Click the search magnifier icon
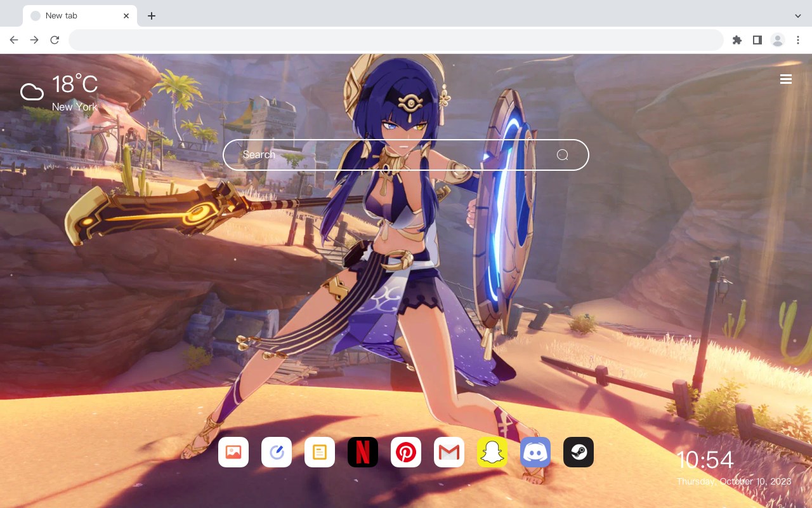812x508 pixels. [562, 155]
